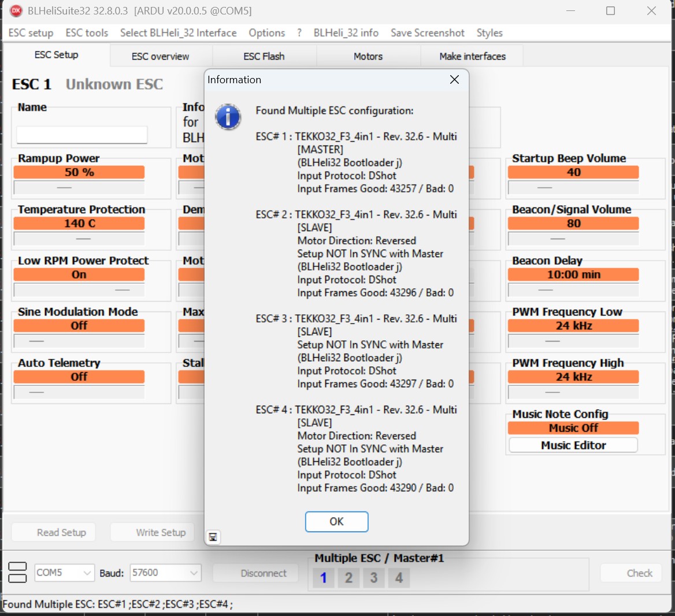
Task: Click the small save icon in Information dialog
Action: [x=213, y=537]
